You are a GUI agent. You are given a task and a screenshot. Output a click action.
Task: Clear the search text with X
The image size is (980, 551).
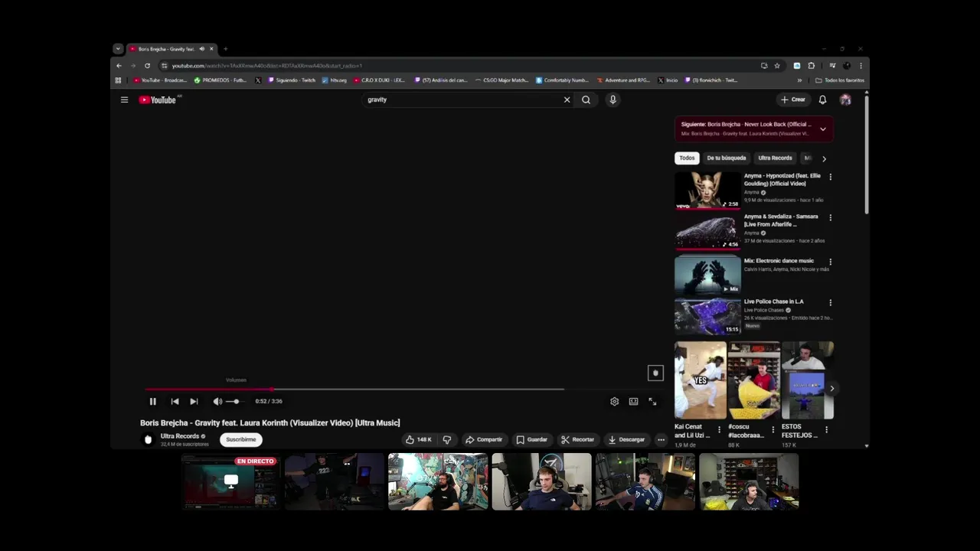coord(567,99)
